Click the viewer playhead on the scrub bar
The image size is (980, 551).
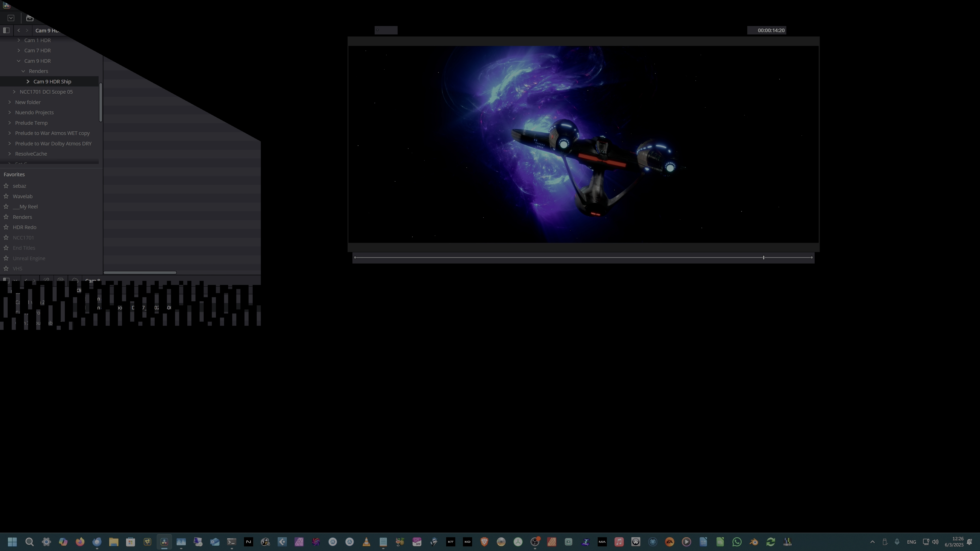point(763,257)
